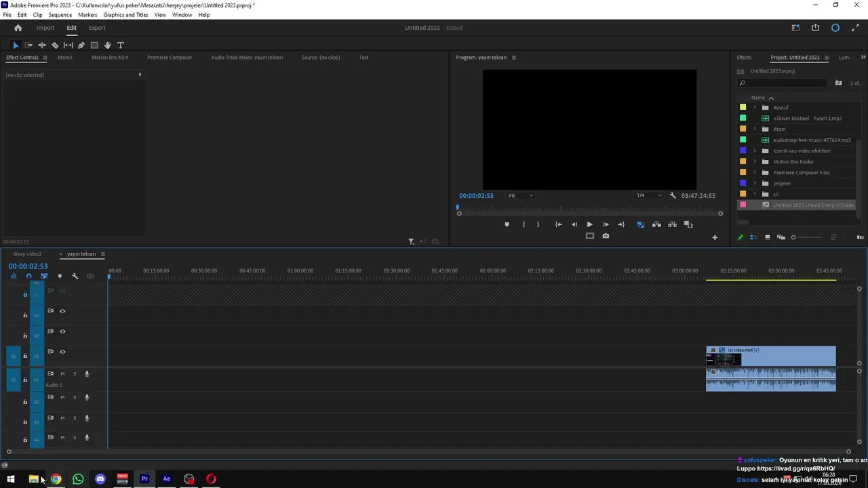Go to In point in Program monitor
This screenshot has height=488, width=868.
tap(558, 224)
